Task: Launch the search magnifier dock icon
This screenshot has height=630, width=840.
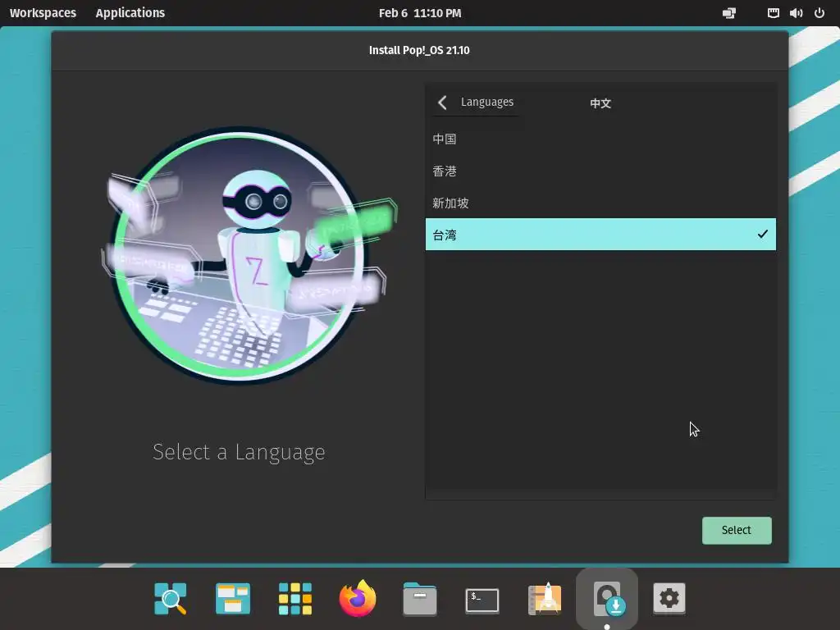Action: (171, 598)
